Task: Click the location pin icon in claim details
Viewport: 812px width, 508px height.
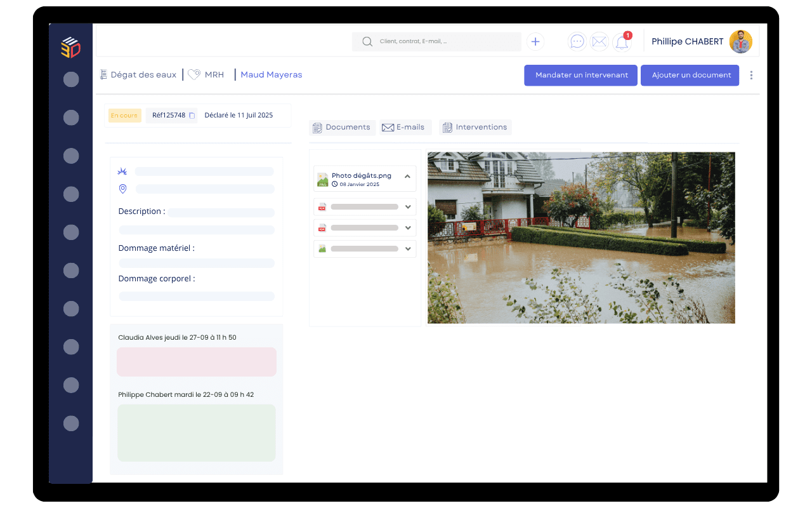Action: [122, 189]
